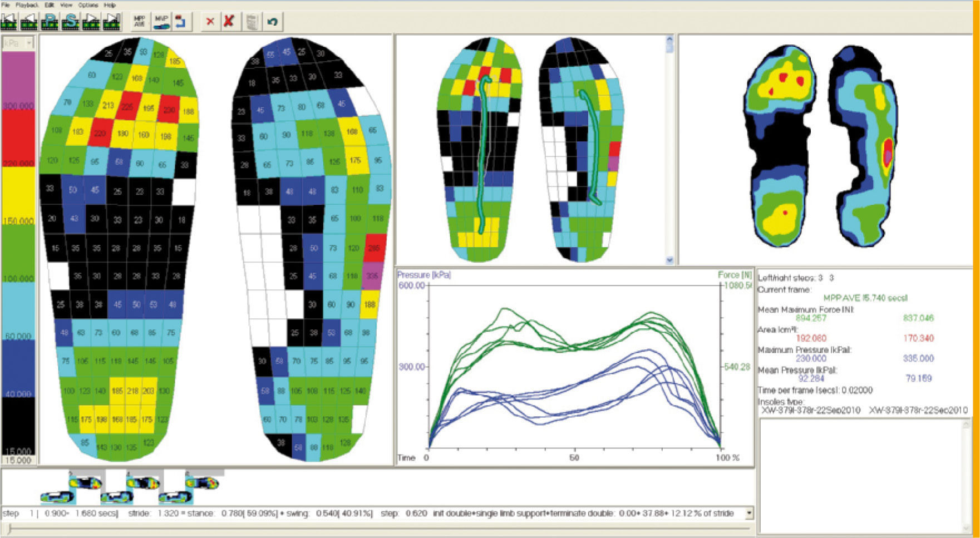Select the MPP AVE toolbar button
The image size is (980, 538).
coord(139,22)
